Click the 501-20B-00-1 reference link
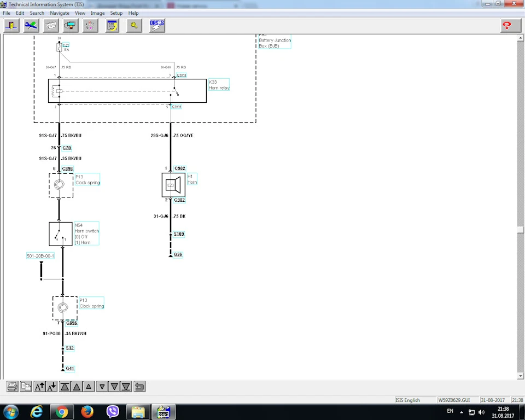This screenshot has height=420, width=525. coord(40,256)
